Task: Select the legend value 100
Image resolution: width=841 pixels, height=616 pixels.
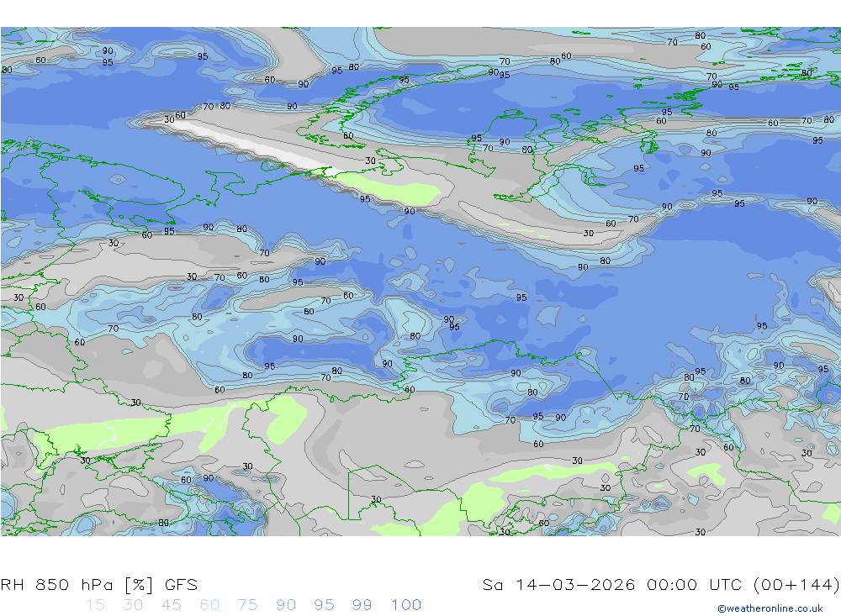Action: (406, 605)
